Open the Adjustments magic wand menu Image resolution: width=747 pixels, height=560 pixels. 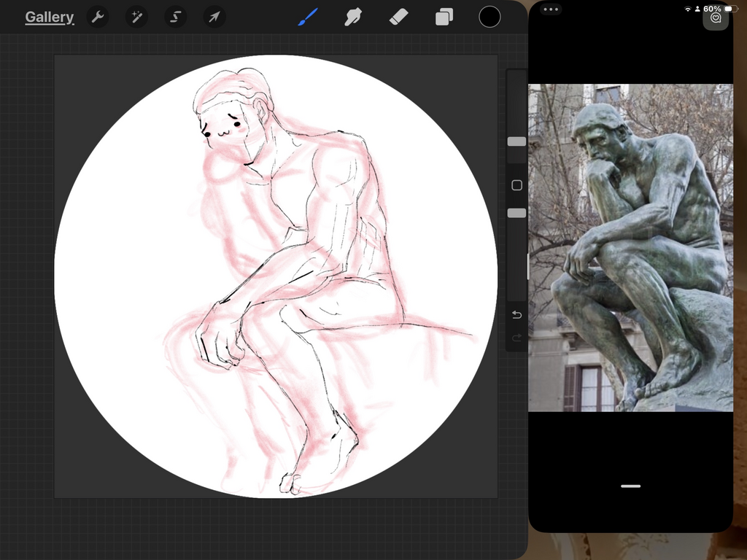pyautogui.click(x=136, y=17)
